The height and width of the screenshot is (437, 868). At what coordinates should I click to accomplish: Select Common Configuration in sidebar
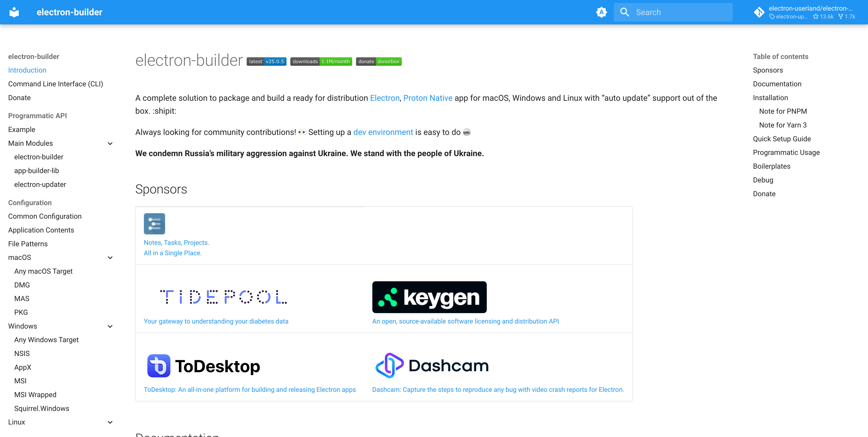pos(45,216)
